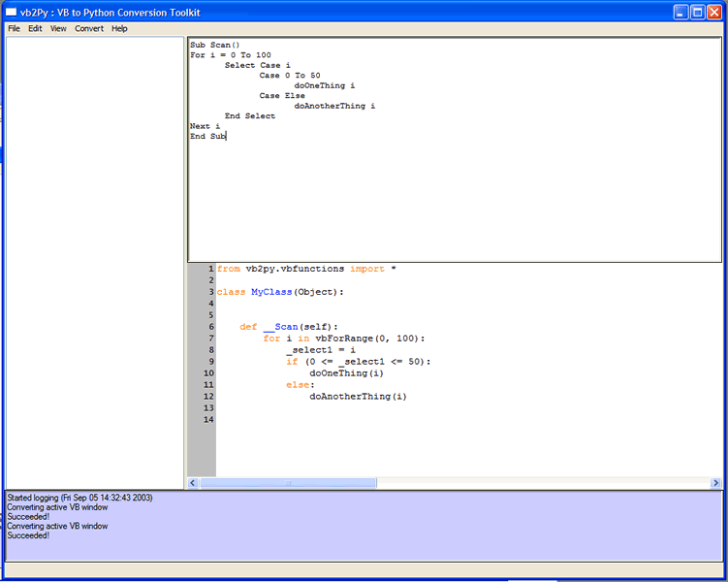Close the vb2Py window

714,12
